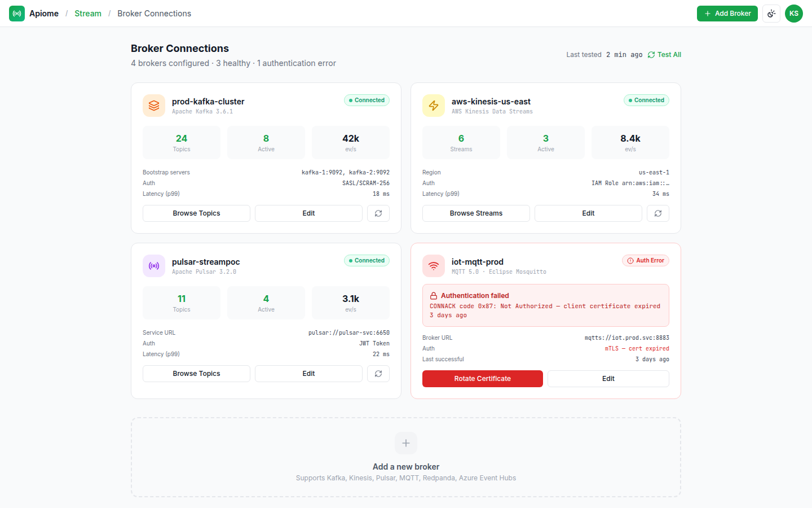
Task: Click the 22 ms latency value
Action: [x=381, y=354]
